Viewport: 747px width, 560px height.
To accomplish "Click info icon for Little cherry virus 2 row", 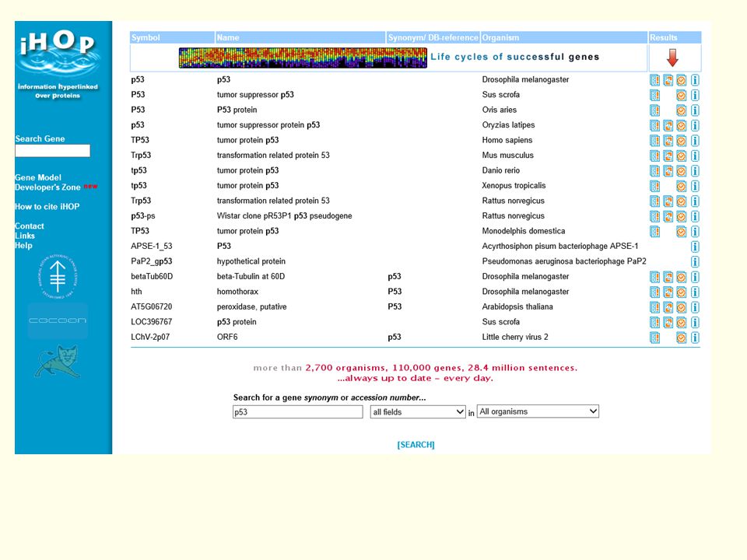I will (x=695, y=338).
